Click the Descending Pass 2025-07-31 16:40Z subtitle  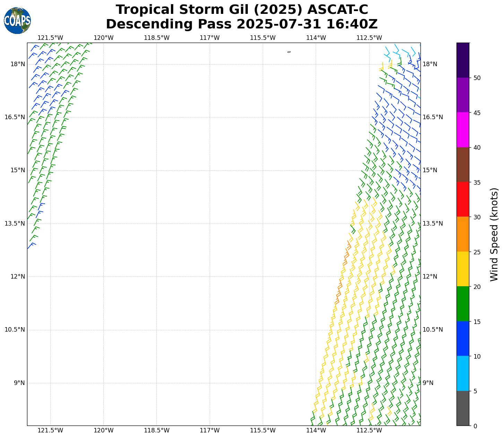tap(242, 24)
